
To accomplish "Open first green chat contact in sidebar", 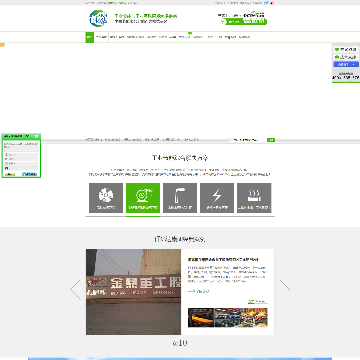I will [x=346, y=49].
